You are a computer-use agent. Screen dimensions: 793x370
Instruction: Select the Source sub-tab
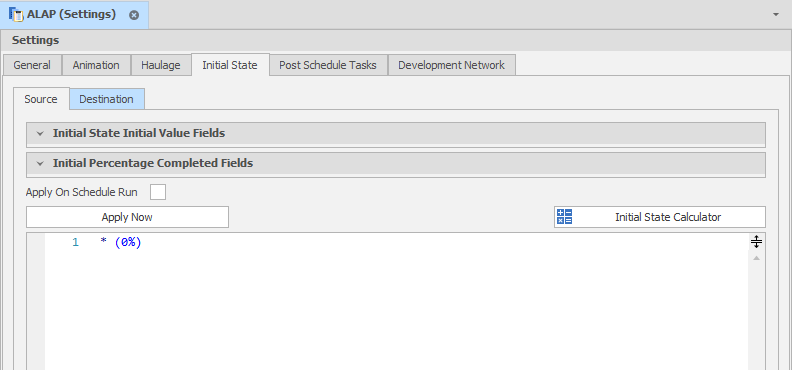pos(41,99)
